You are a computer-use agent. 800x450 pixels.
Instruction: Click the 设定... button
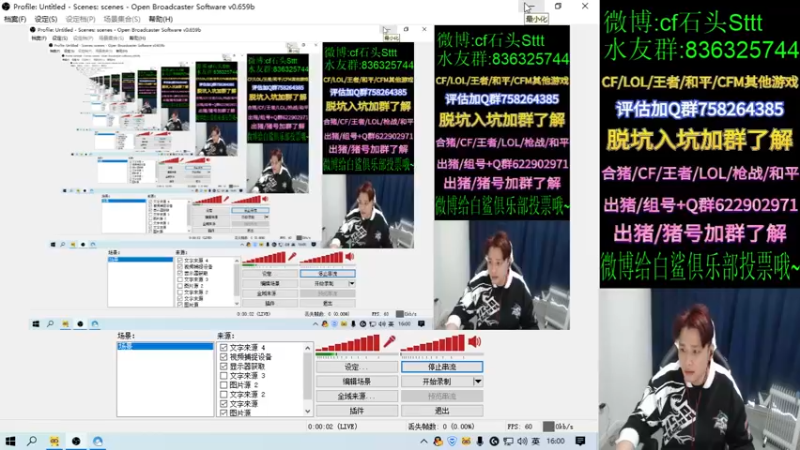(357, 367)
